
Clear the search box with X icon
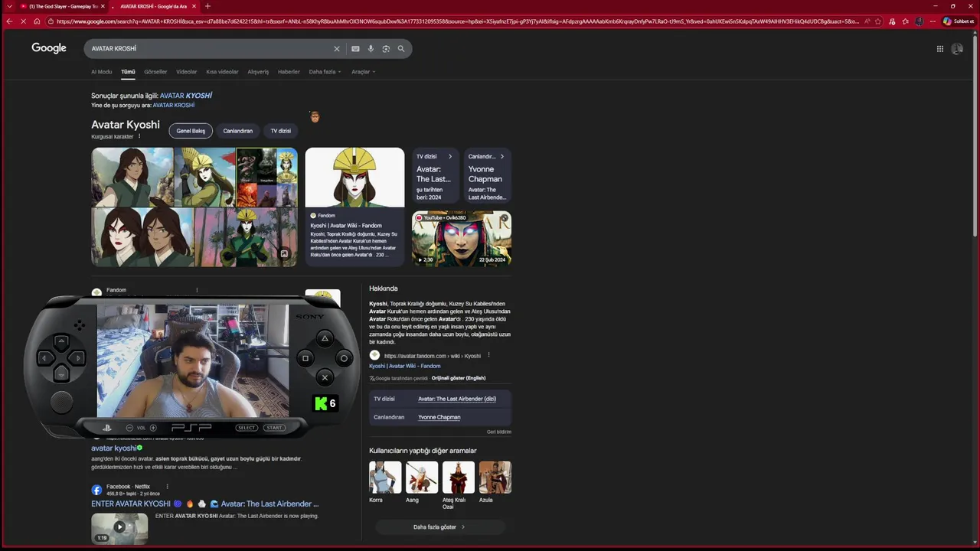(x=336, y=49)
